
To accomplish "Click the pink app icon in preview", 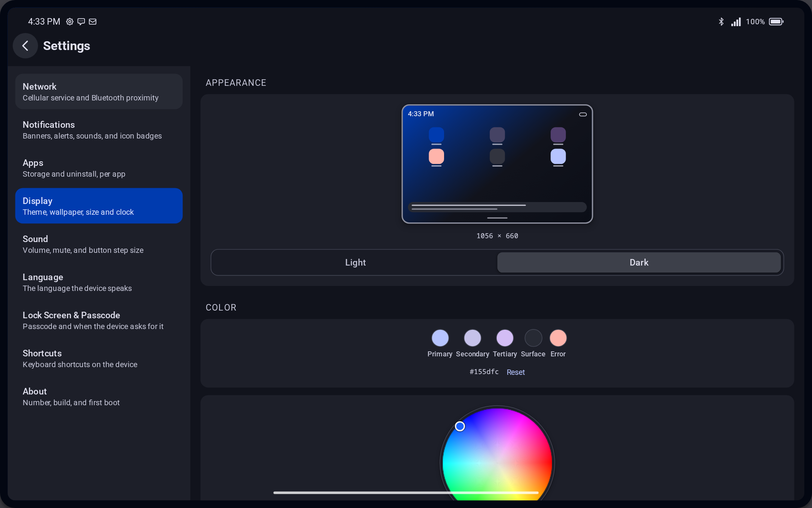I will click(436, 157).
